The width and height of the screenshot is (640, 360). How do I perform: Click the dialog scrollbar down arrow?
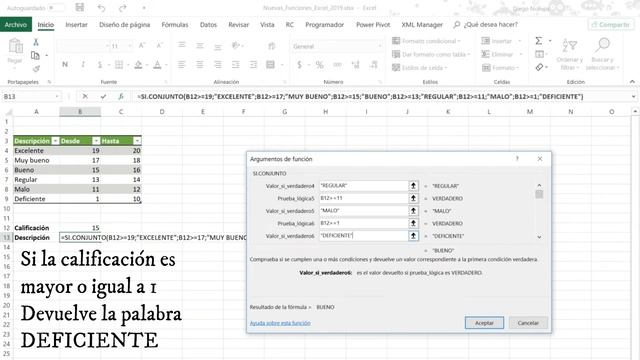point(539,237)
